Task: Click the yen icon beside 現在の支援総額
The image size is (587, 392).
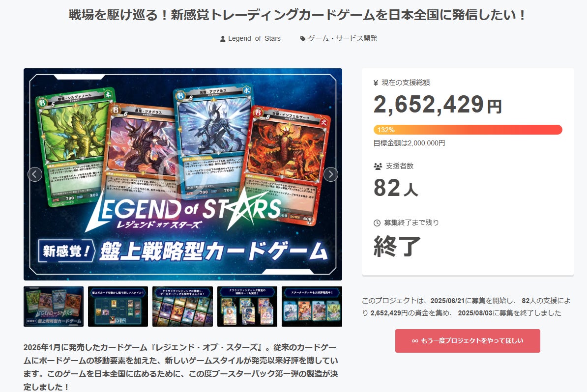Action: (x=376, y=83)
